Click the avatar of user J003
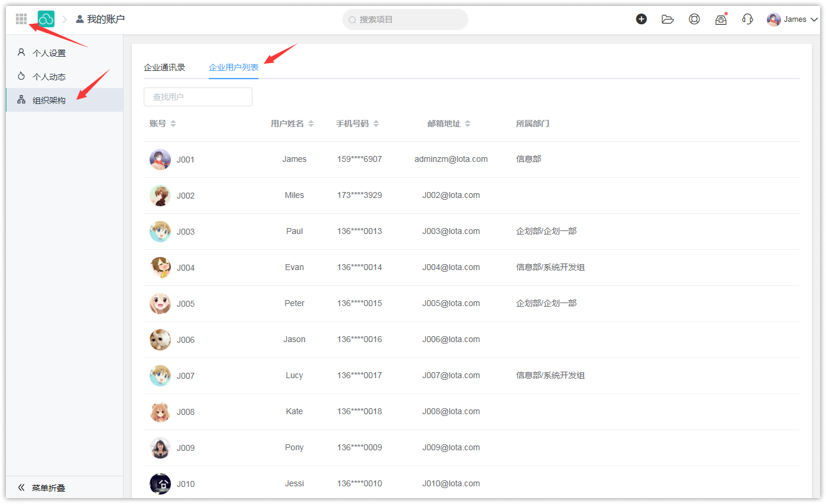The image size is (826, 504). click(160, 232)
